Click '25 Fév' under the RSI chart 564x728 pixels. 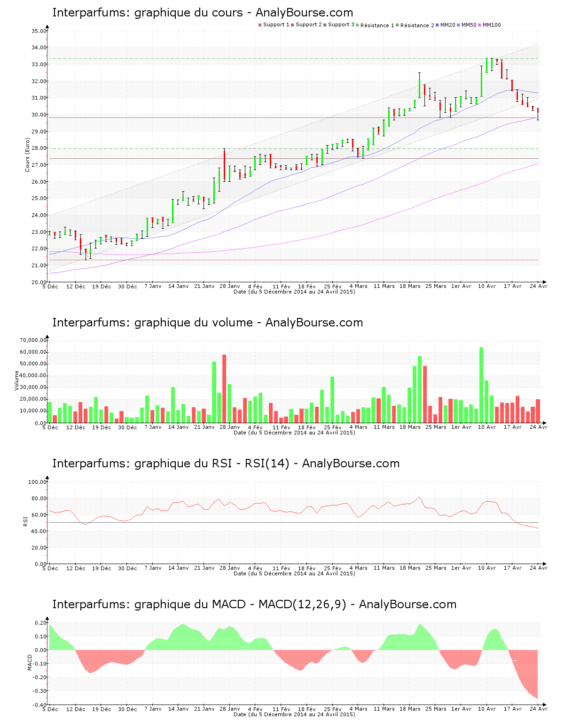333,568
